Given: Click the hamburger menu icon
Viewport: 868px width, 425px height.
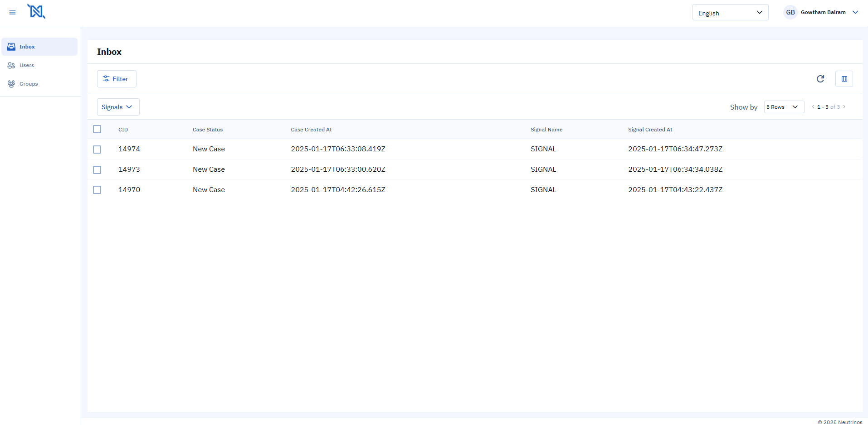Looking at the screenshot, I should (12, 12).
